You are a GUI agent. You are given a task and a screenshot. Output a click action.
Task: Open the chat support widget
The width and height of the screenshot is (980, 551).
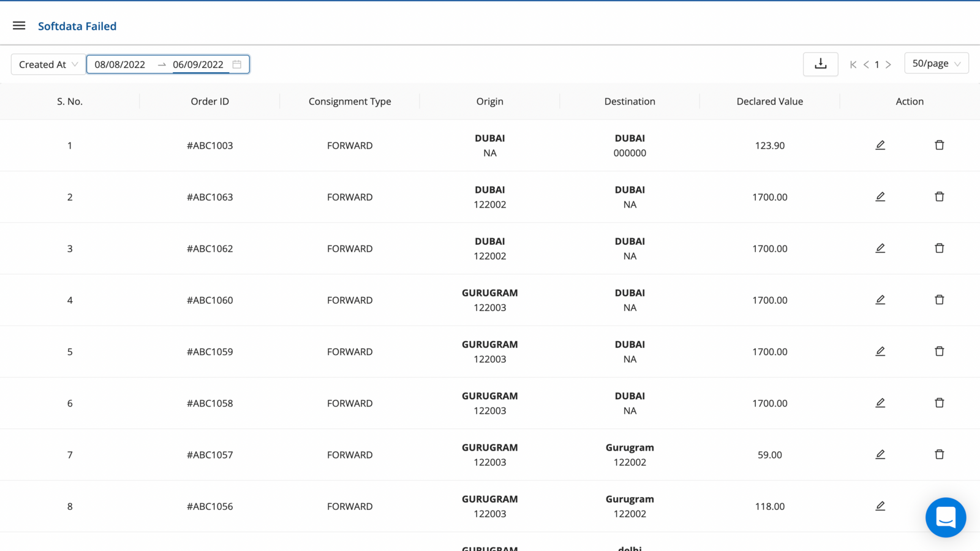coord(945,517)
